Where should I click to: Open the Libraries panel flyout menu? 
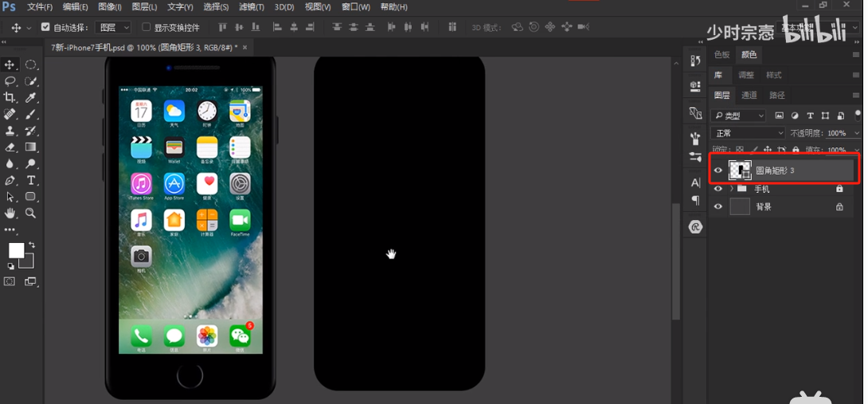point(855,75)
